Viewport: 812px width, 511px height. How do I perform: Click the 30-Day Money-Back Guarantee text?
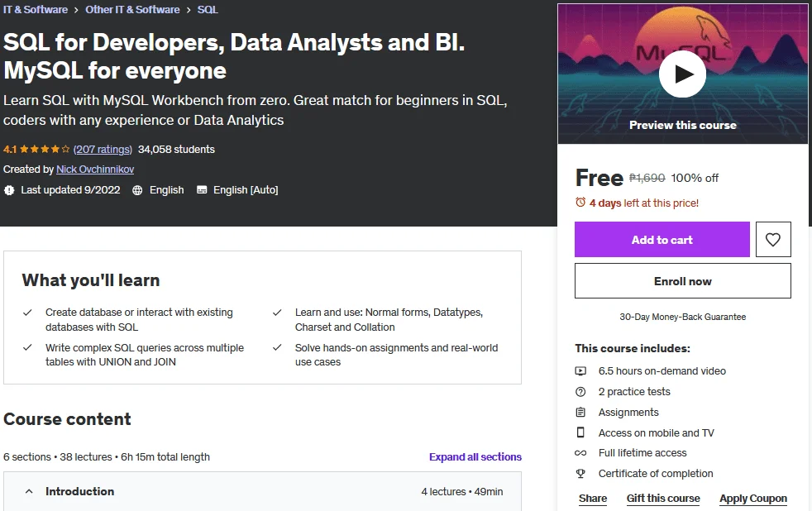(682, 317)
